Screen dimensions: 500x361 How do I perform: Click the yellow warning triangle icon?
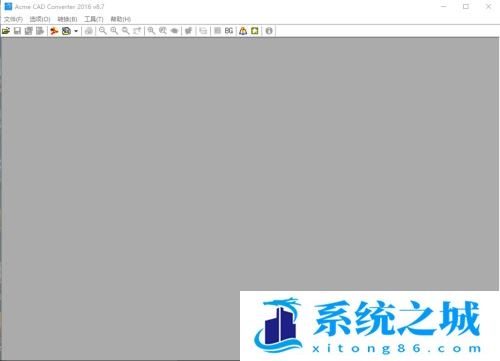[243, 31]
